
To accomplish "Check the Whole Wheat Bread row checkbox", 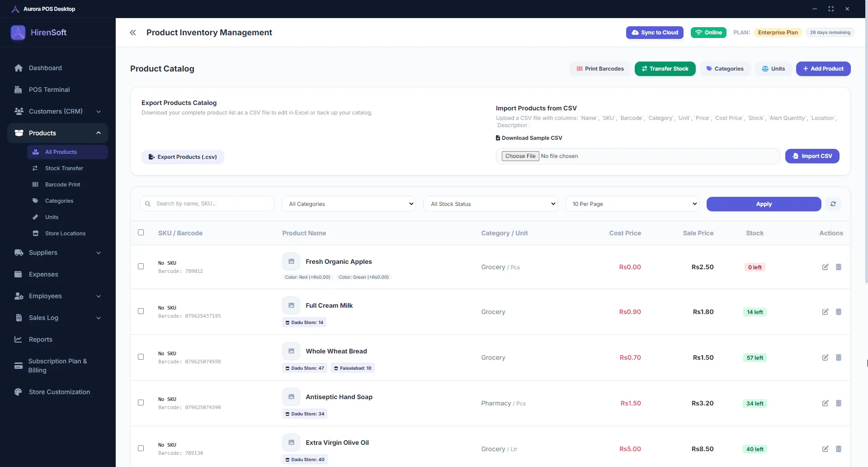I will coord(141,357).
